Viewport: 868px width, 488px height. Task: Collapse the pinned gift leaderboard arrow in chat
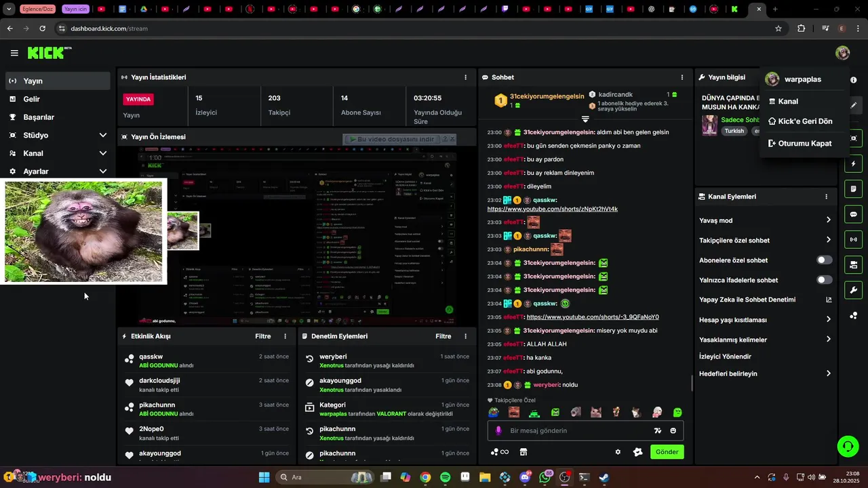pos(585,119)
